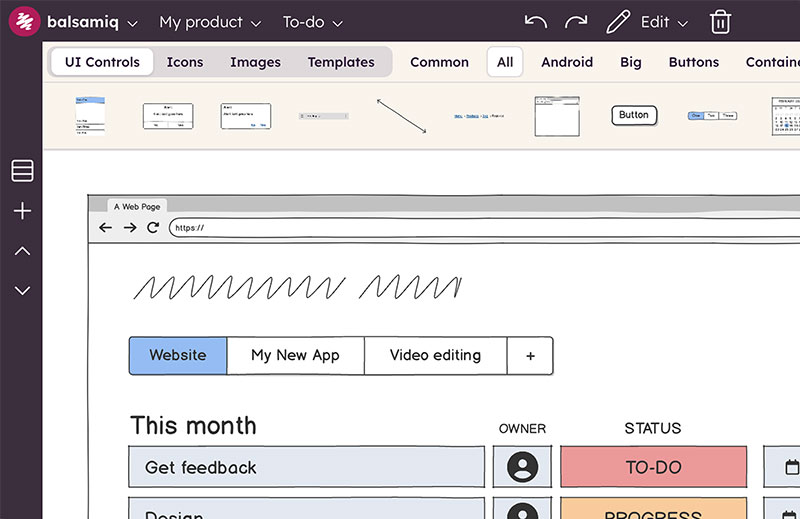Select the Containers controls category
800x519 pixels.
point(772,62)
